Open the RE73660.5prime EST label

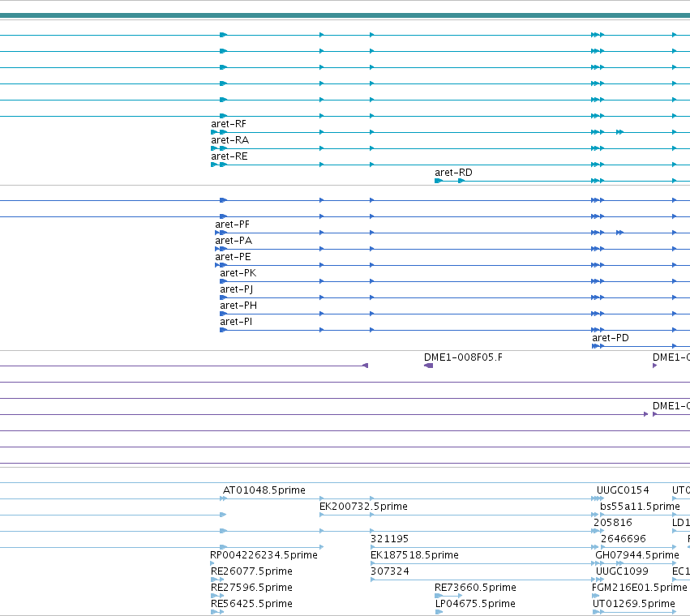click(475, 588)
